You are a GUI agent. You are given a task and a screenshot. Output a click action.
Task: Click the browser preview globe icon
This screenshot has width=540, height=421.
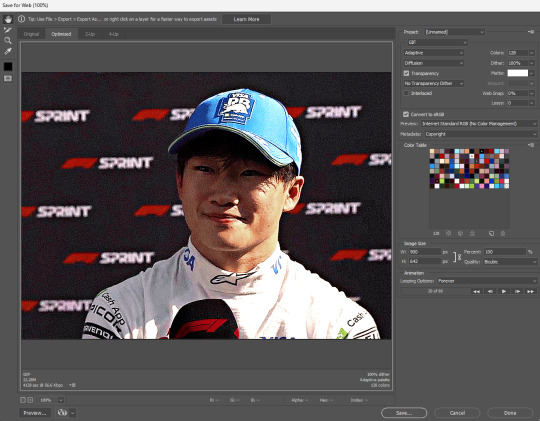pyautogui.click(x=62, y=413)
